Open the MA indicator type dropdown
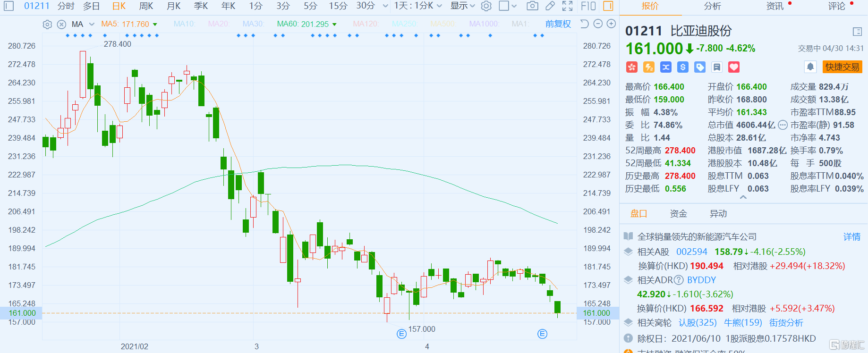The height and width of the screenshot is (353, 868). click(92, 25)
